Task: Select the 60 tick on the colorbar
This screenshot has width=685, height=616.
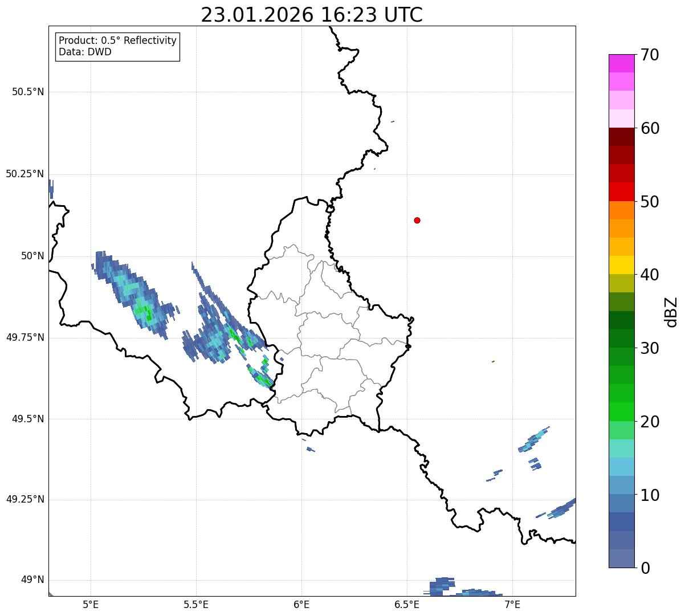Action: click(650, 128)
